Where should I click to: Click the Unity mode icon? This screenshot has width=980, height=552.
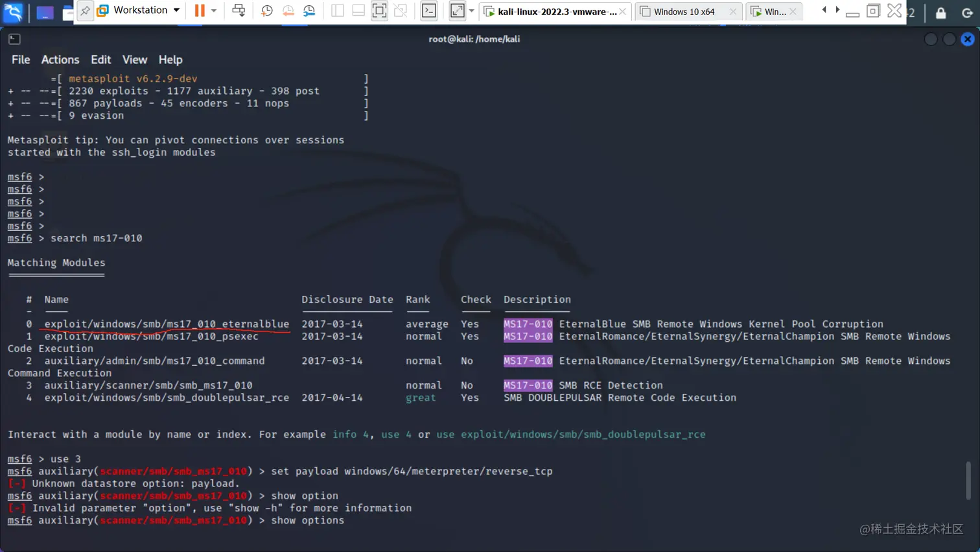tap(401, 10)
